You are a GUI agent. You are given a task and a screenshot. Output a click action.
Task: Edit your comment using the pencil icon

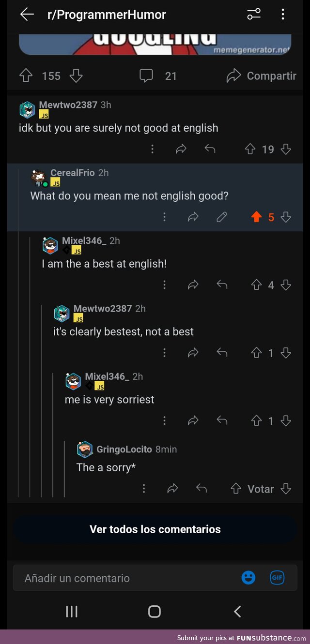(222, 217)
